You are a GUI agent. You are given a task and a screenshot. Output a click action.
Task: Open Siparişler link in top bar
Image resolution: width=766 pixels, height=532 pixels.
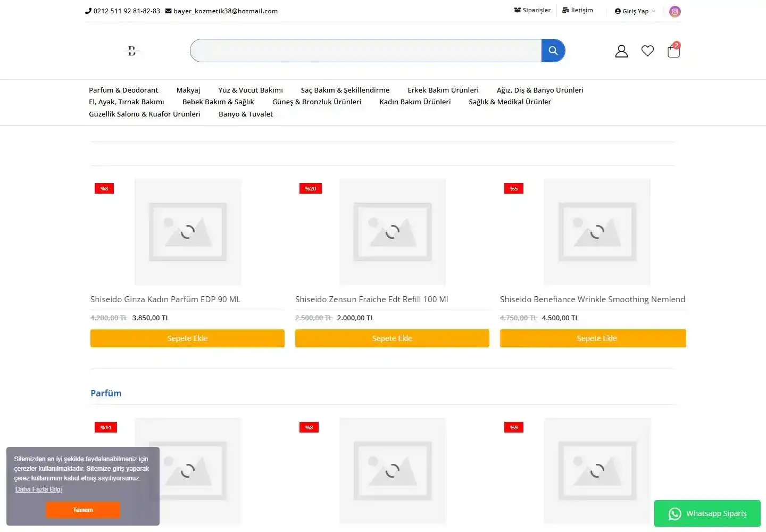pos(532,10)
